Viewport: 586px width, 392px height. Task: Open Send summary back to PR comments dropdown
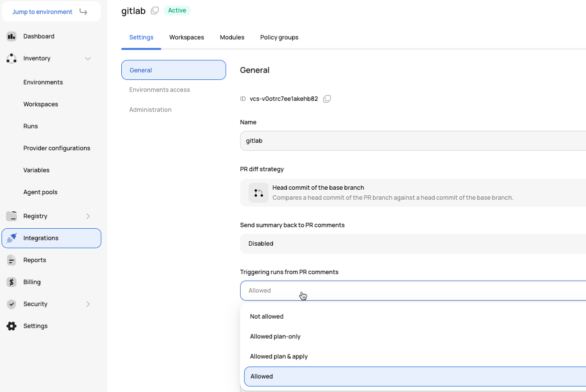coord(413,244)
